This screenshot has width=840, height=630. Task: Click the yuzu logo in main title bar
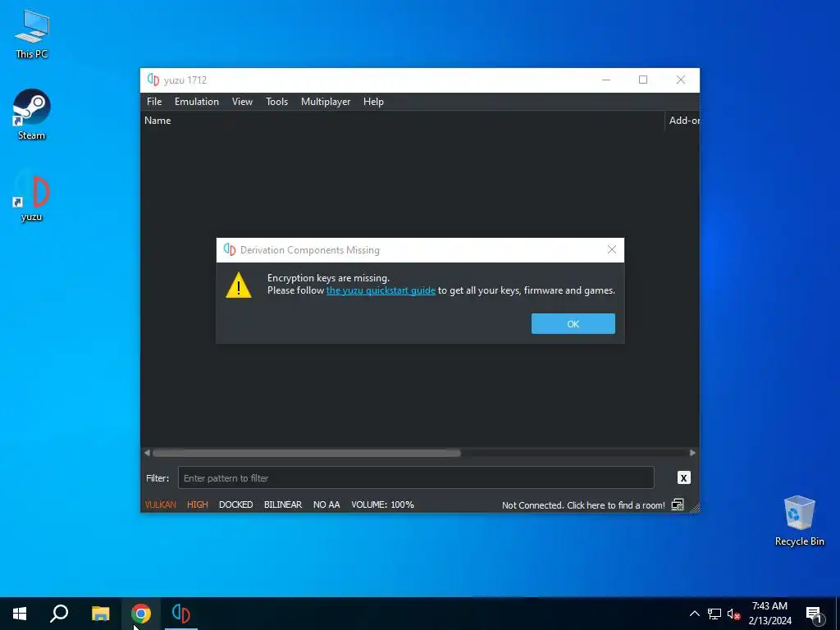(x=153, y=80)
